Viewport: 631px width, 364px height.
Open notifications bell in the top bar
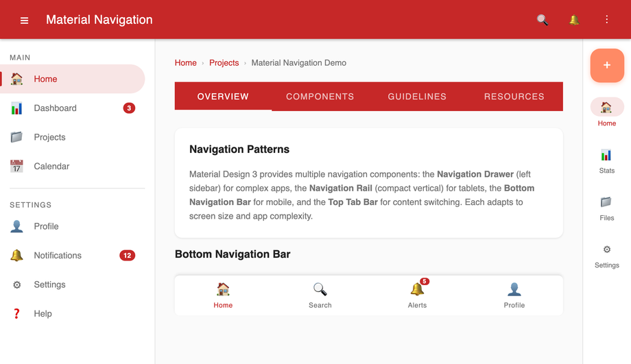[x=574, y=20]
